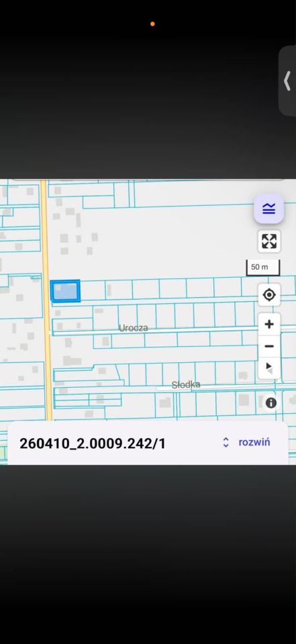Open the map layers panel

pos(268,208)
